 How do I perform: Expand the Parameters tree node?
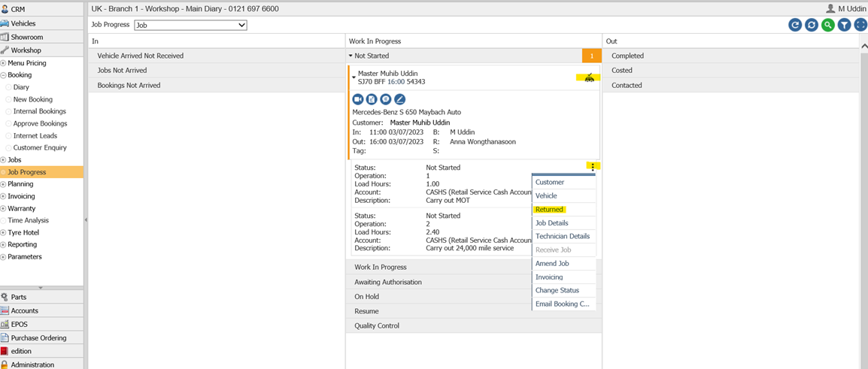[x=3, y=257]
